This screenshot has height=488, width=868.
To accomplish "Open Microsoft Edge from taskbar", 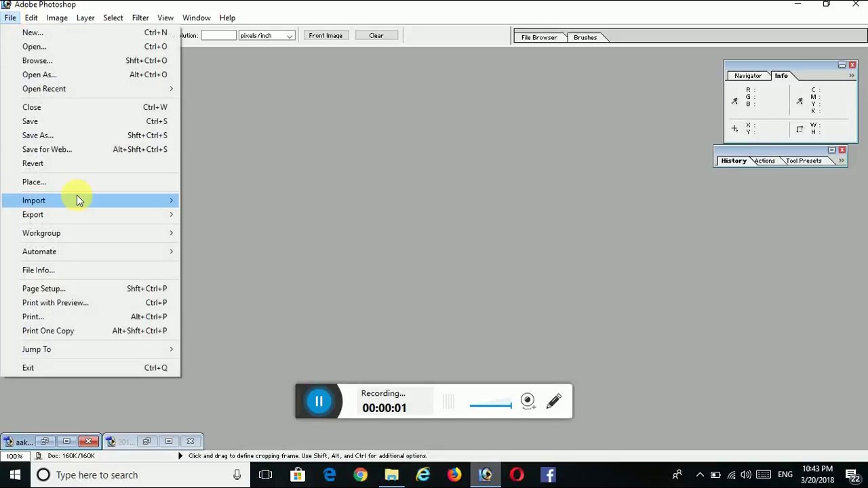I will click(330, 475).
